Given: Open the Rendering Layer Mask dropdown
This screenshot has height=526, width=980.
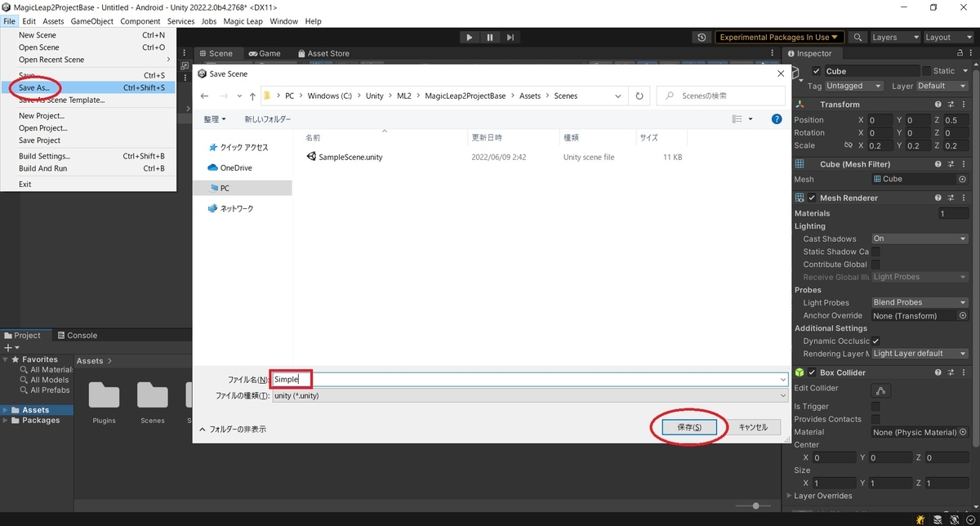Looking at the screenshot, I should point(920,354).
